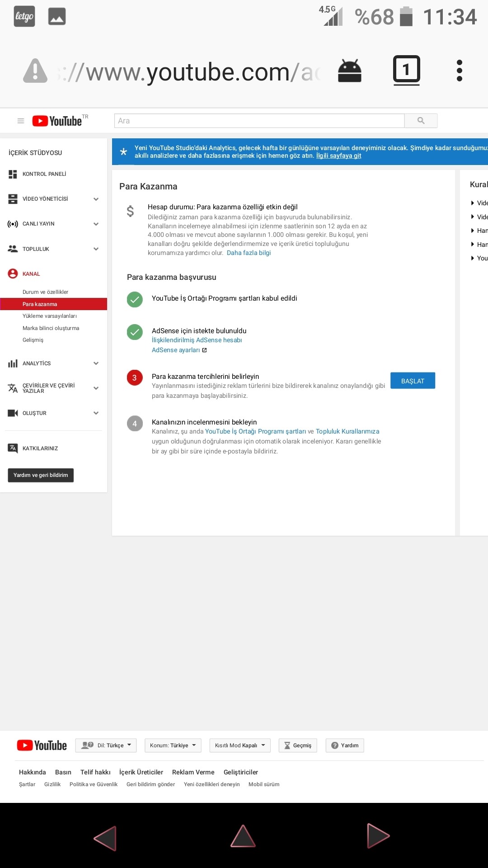Open the Kısıtlı Mod Kapalı dropdown

click(240, 745)
